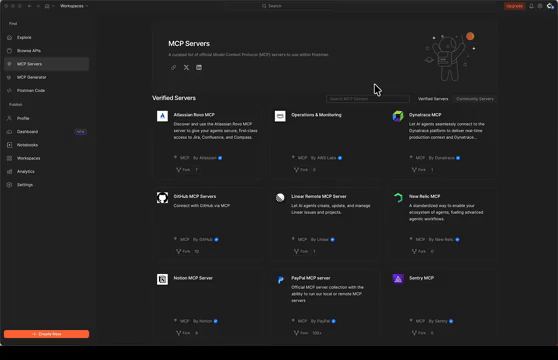Open Operations & Monitoring card title
Viewport: 558px width, 360px height.
[x=316, y=115]
